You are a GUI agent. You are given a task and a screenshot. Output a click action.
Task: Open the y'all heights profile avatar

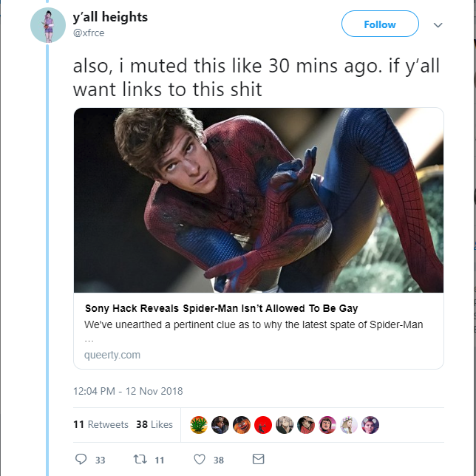[48, 25]
